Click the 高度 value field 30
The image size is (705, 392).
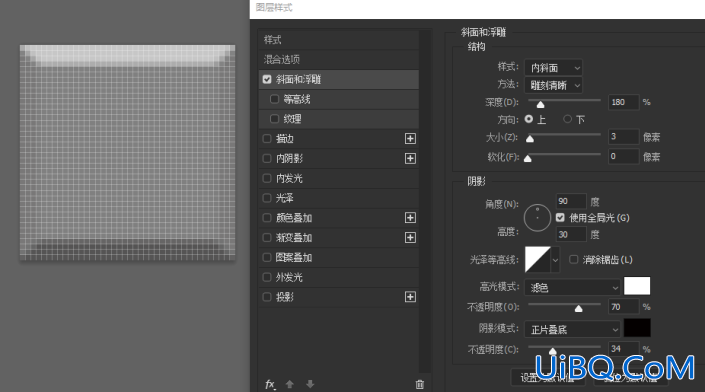click(x=571, y=234)
